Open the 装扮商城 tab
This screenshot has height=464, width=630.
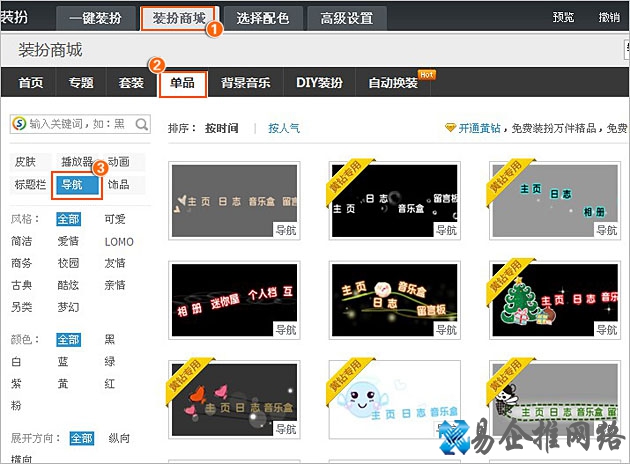[179, 18]
